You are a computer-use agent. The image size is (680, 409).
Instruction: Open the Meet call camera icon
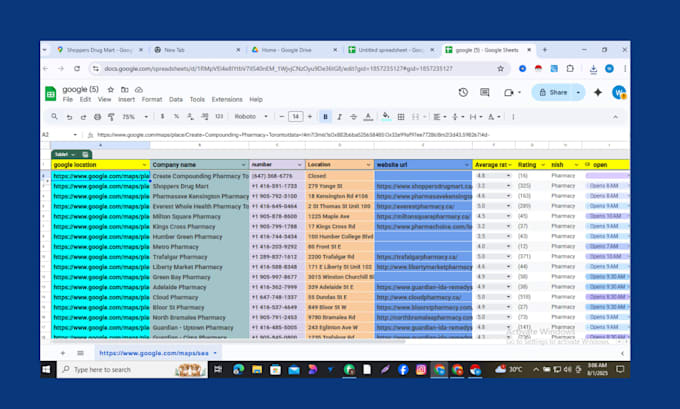[x=509, y=92]
